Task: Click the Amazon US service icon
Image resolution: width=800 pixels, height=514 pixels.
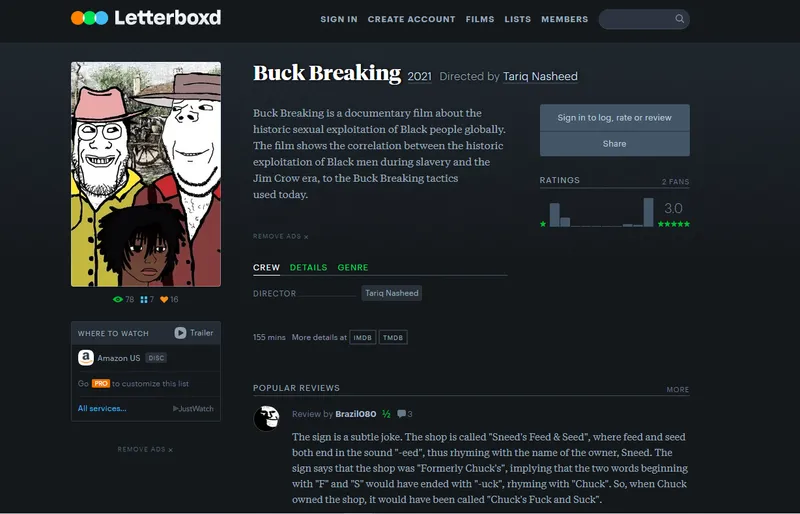Action: click(x=87, y=358)
